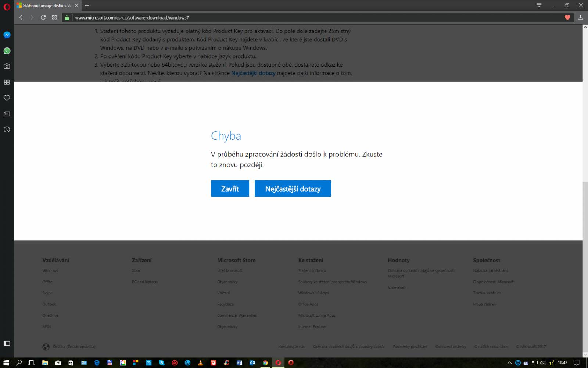Click the address bar URL
The width and height of the screenshot is (588, 368).
pyautogui.click(x=132, y=18)
